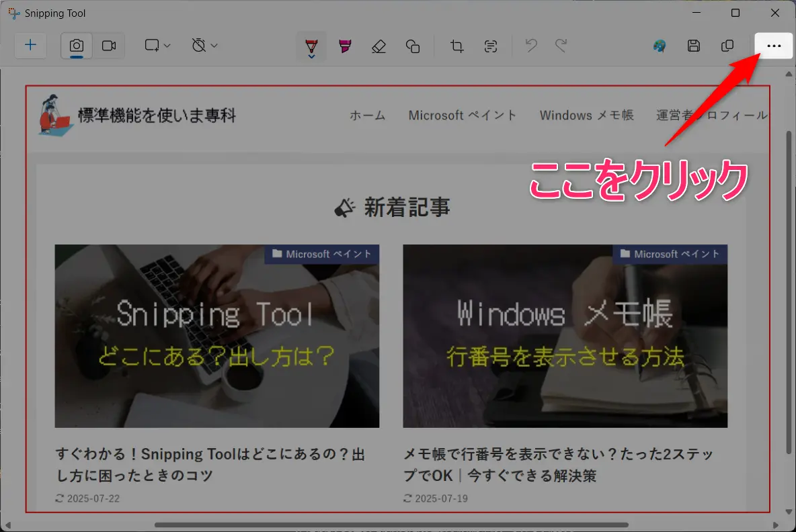The image size is (796, 532).
Task: Click the Snipping Tool title bar app icon
Action: tap(13, 13)
